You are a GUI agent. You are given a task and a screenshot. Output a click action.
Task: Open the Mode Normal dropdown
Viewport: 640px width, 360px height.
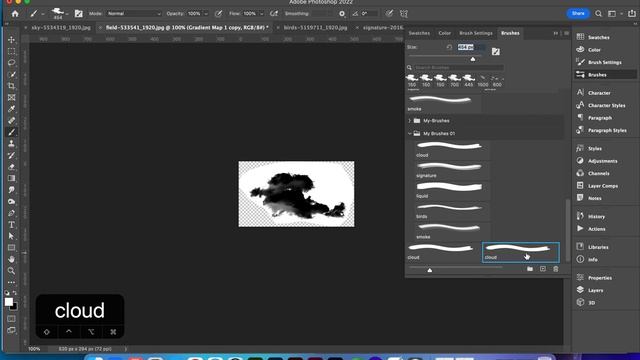pyautogui.click(x=134, y=13)
